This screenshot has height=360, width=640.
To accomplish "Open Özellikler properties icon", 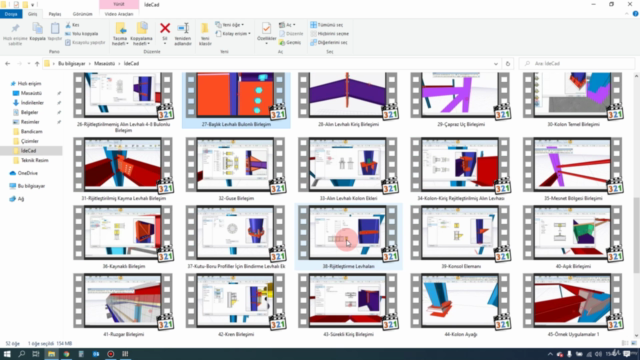I will (266, 29).
